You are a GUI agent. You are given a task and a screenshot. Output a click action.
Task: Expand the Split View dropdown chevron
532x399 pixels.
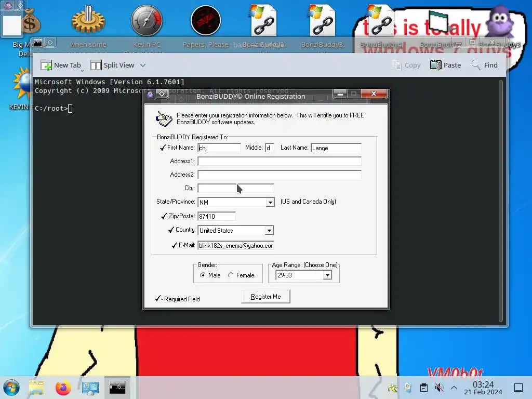143,65
